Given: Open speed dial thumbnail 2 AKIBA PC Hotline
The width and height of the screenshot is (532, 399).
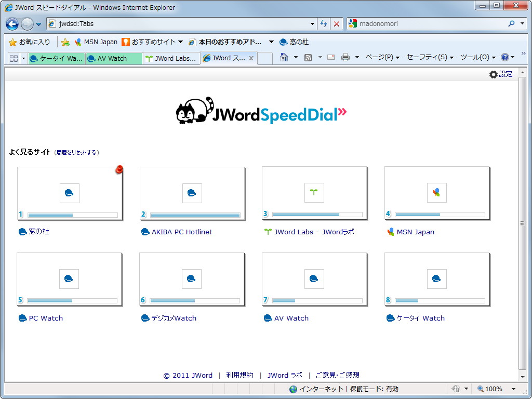Looking at the screenshot, I should (x=192, y=193).
